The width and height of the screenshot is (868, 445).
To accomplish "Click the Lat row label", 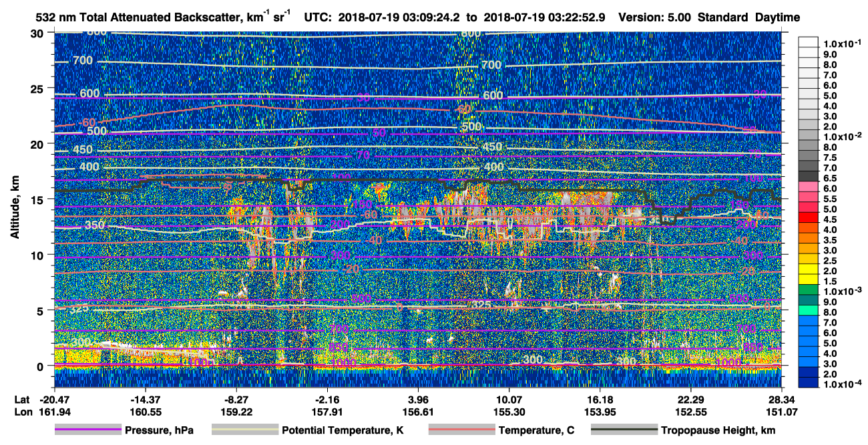I will pyautogui.click(x=21, y=400).
